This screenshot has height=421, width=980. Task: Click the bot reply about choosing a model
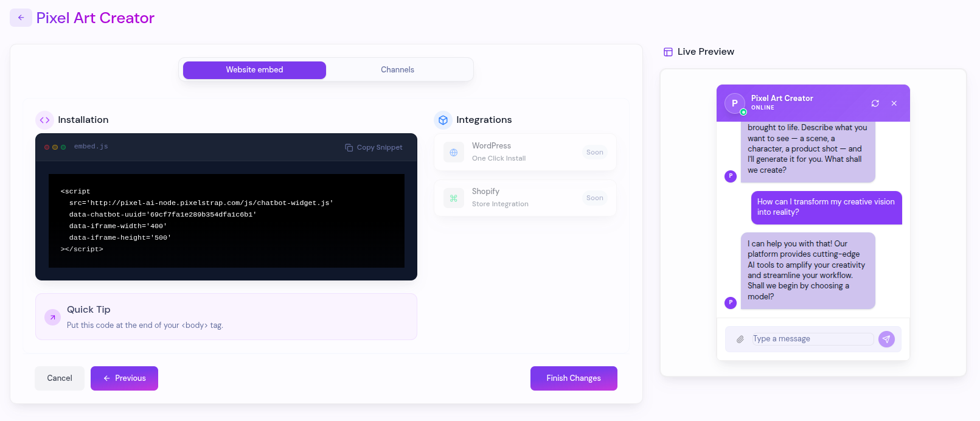(808, 271)
